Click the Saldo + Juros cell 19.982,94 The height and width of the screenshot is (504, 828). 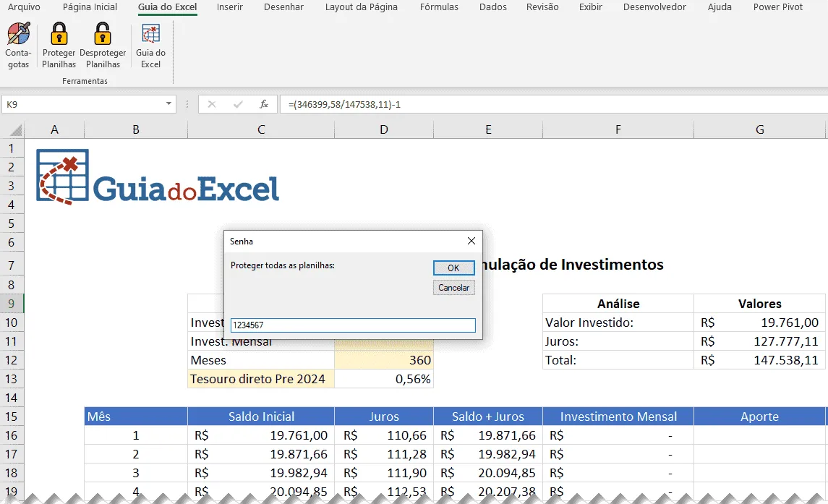(488, 454)
